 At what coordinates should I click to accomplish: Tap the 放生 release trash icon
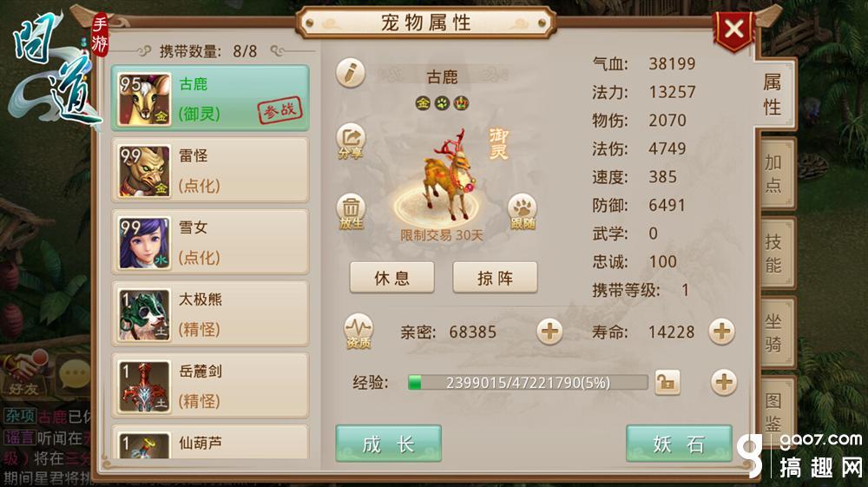point(351,212)
